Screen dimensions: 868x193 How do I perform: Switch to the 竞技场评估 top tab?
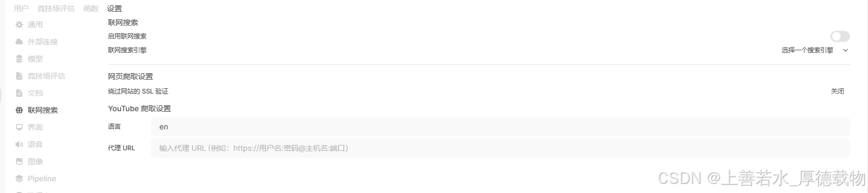tap(56, 9)
